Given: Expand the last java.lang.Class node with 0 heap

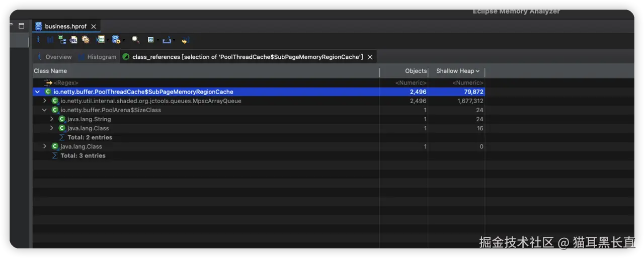Looking at the screenshot, I should [x=45, y=146].
